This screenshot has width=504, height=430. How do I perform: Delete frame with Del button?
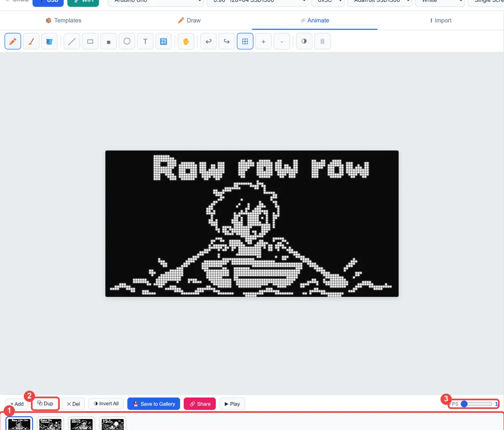(x=73, y=404)
